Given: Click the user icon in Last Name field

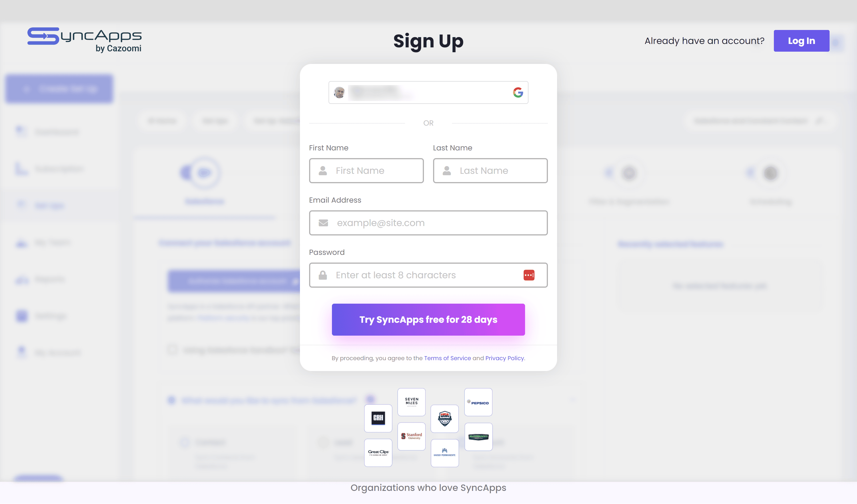Looking at the screenshot, I should [x=447, y=170].
